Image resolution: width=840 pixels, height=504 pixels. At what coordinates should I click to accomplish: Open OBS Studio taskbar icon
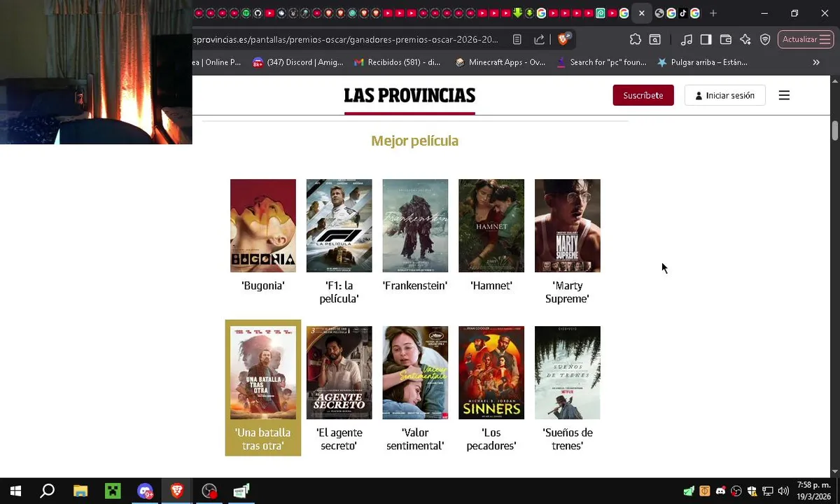click(x=209, y=491)
